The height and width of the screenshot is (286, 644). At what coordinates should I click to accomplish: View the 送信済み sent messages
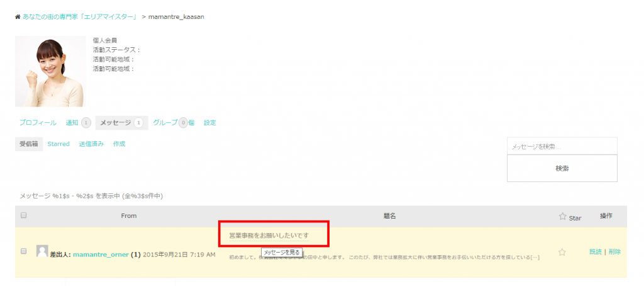[x=91, y=144]
